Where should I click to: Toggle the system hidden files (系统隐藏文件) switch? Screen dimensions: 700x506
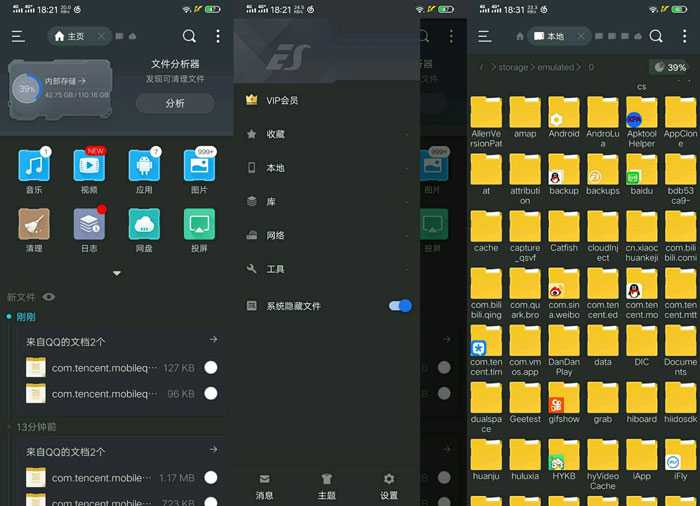[x=400, y=306]
